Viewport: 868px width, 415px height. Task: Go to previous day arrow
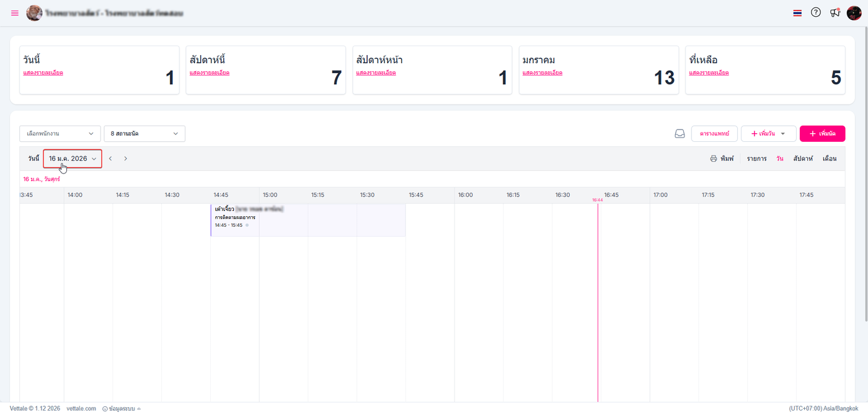coord(110,159)
